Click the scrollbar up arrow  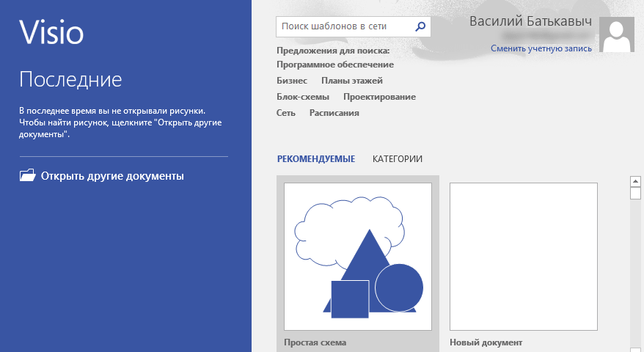(635, 180)
